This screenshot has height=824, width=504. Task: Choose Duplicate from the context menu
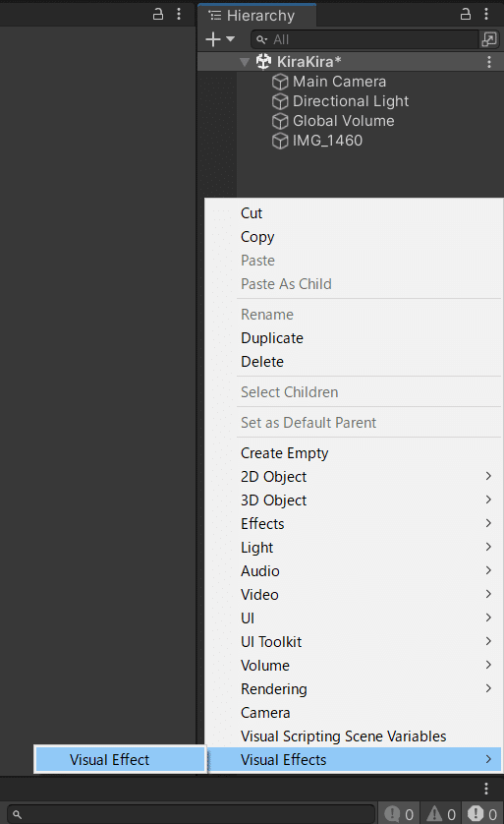(272, 338)
